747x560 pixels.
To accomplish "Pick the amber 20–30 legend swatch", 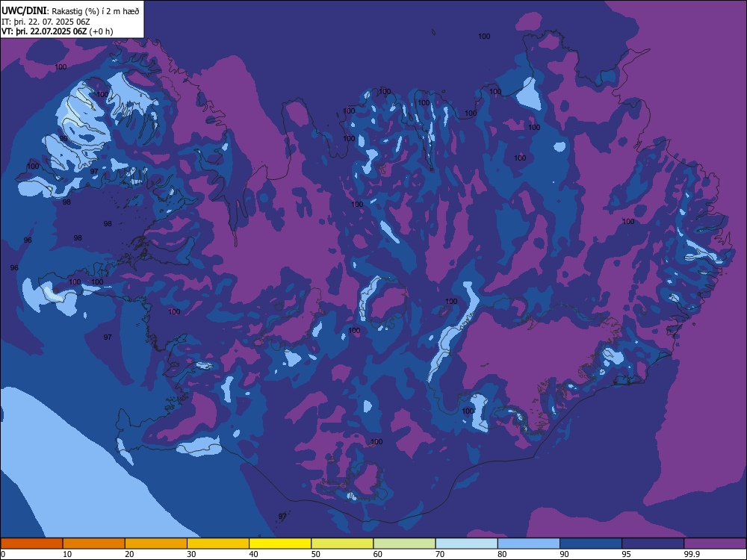I will [x=156, y=544].
